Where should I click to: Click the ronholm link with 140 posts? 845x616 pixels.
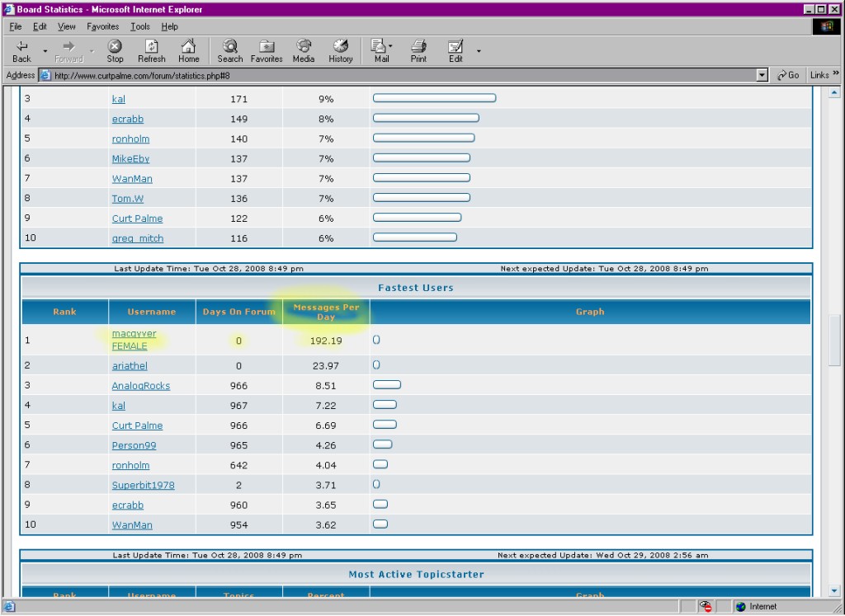pos(131,139)
